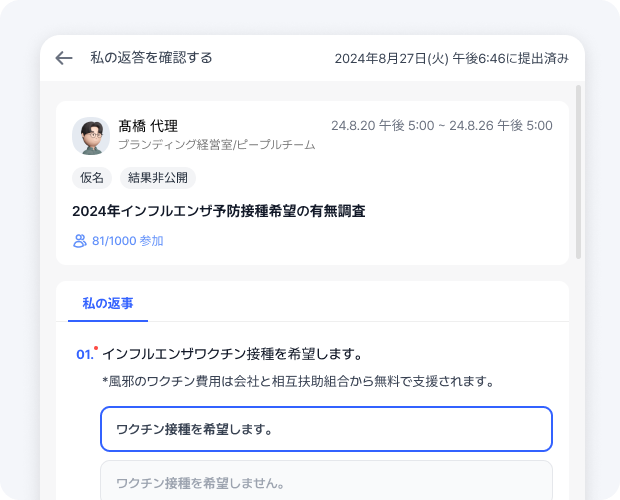Image resolution: width=620 pixels, height=500 pixels.
Task: Click the participants people icon
Action: (80, 241)
